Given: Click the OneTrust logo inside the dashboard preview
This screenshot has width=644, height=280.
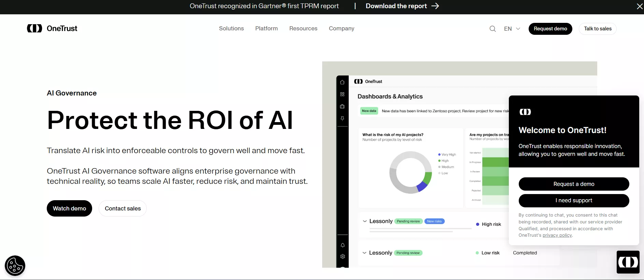Looking at the screenshot, I should [368, 82].
